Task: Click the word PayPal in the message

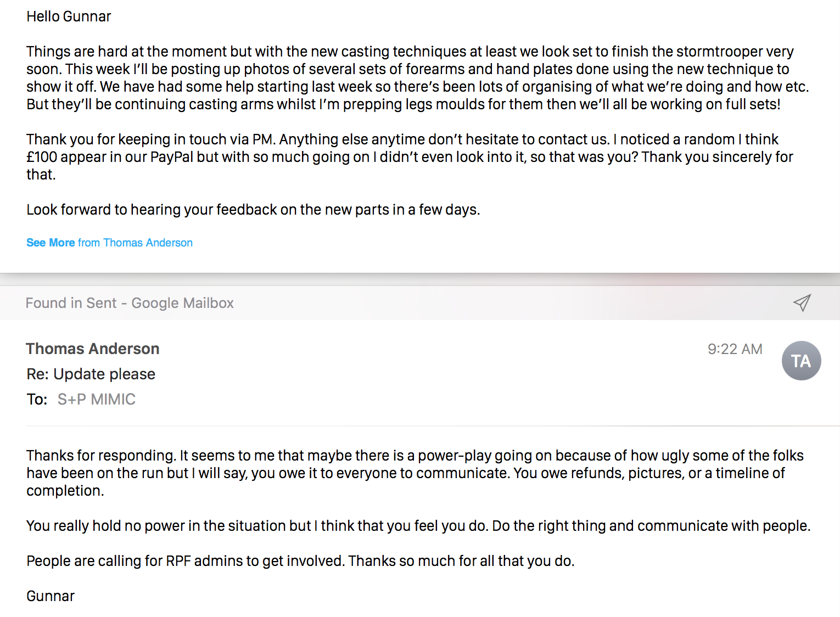Action: tap(172, 157)
